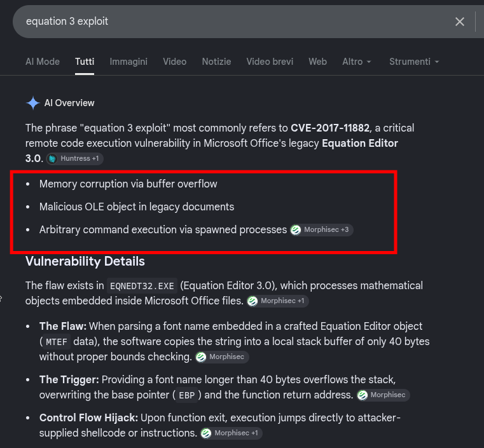This screenshot has width=484, height=448.
Task: Clear the search query with X icon
Action: pos(460,22)
